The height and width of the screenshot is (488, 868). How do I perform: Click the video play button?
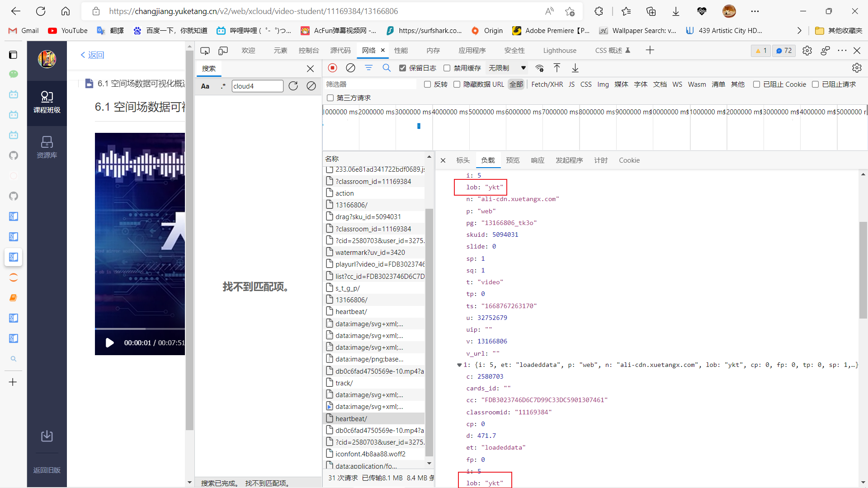click(x=109, y=343)
